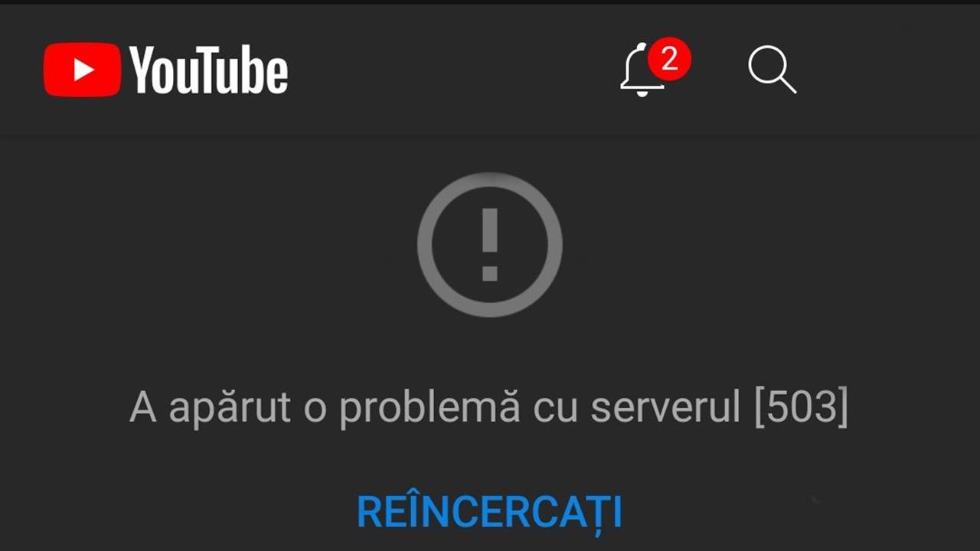Click the red YouTube play logo
980x551 pixels.
[x=82, y=70]
